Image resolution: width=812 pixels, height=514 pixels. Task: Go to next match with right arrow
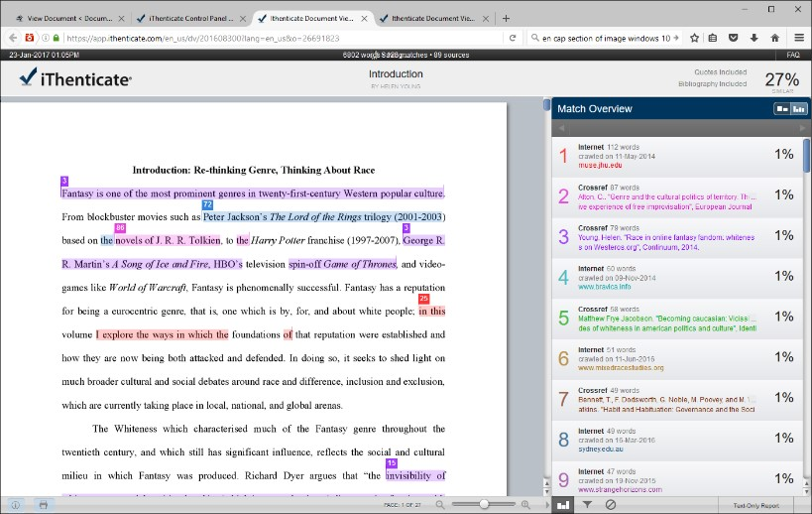click(802, 128)
